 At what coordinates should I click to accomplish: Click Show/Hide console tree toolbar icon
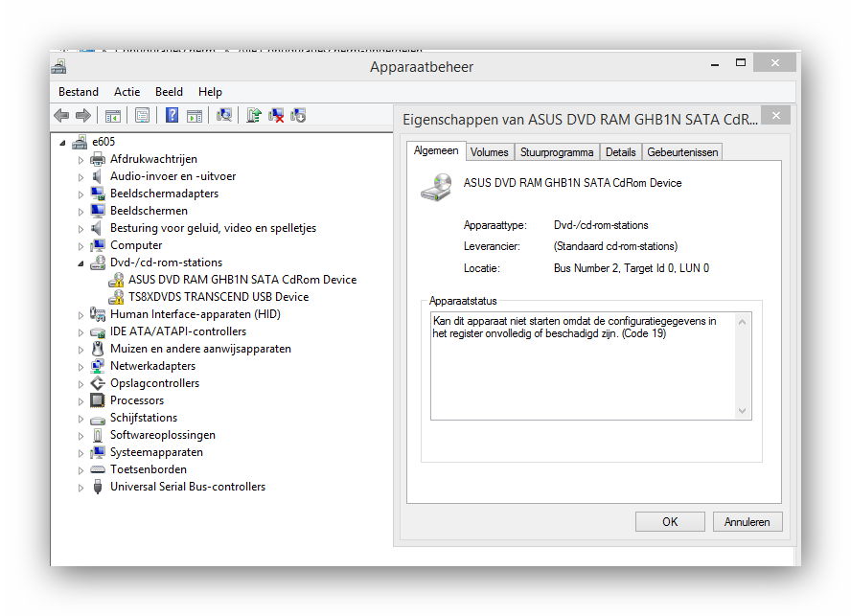[112, 116]
